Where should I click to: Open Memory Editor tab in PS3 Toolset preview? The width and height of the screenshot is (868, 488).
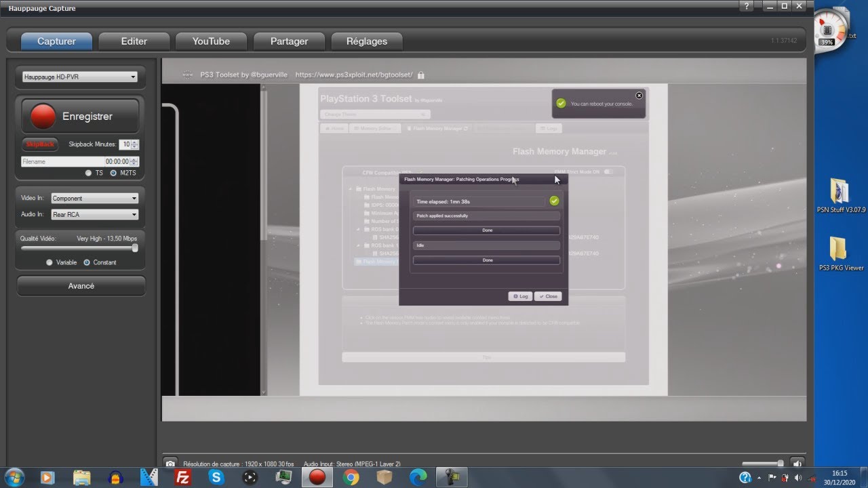pos(375,128)
